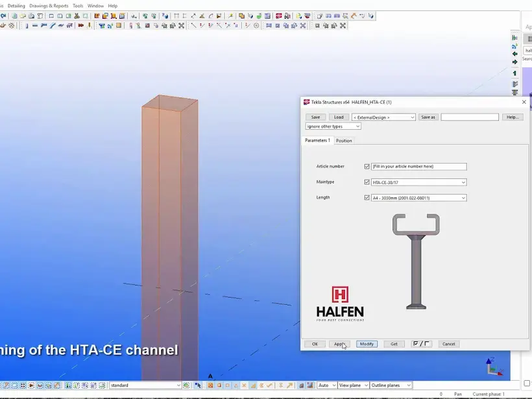The image size is (532, 399).
Task: Select the blue concrete footing tool icon
Action: point(101,25)
